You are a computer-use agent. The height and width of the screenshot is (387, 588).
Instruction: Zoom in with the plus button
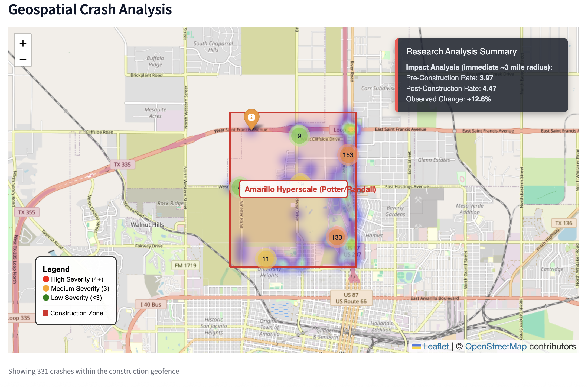23,43
